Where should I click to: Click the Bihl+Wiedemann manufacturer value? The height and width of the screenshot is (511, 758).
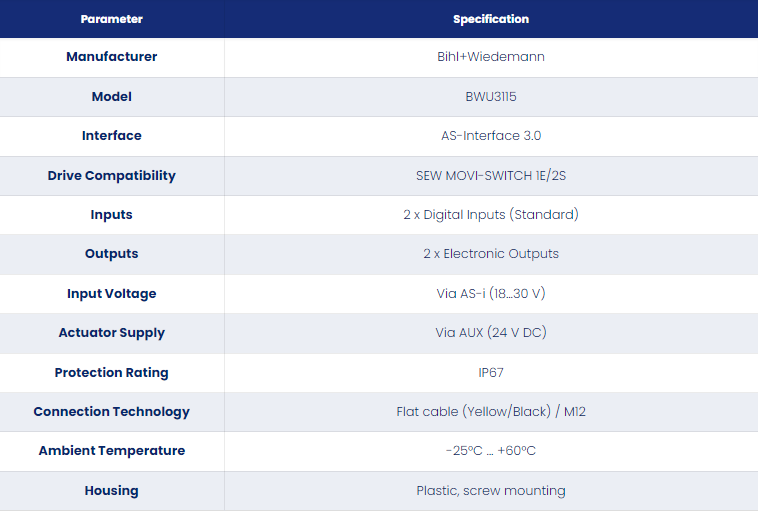click(x=491, y=57)
